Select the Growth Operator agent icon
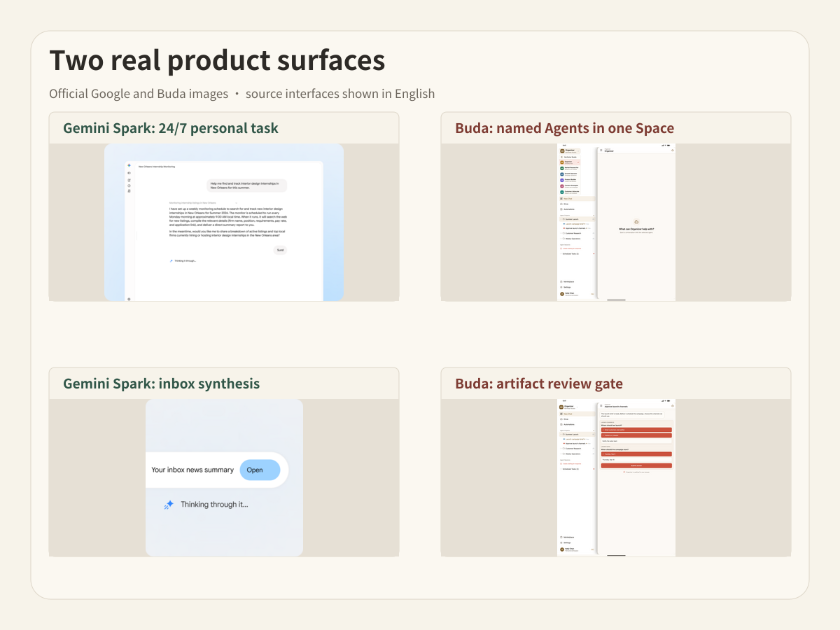Screen dimensions: 840x630 tap(562, 174)
